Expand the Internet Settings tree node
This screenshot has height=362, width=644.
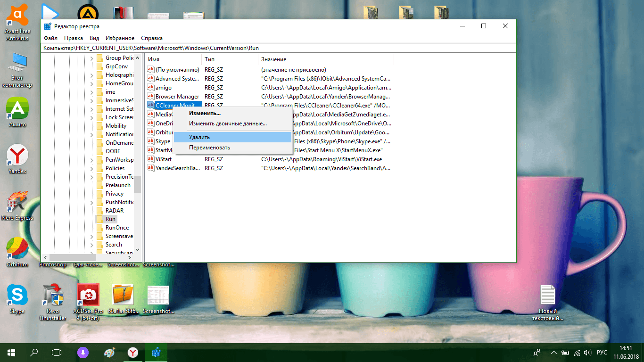92,109
